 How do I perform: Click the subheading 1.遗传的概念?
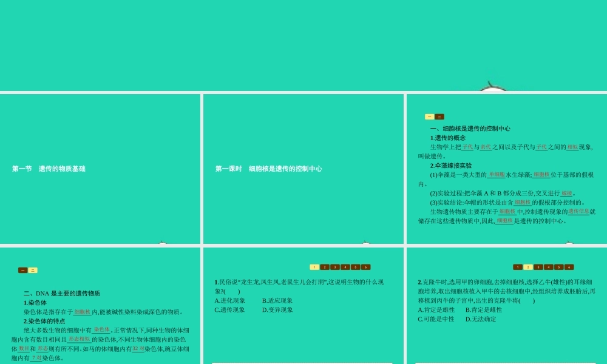(448, 138)
